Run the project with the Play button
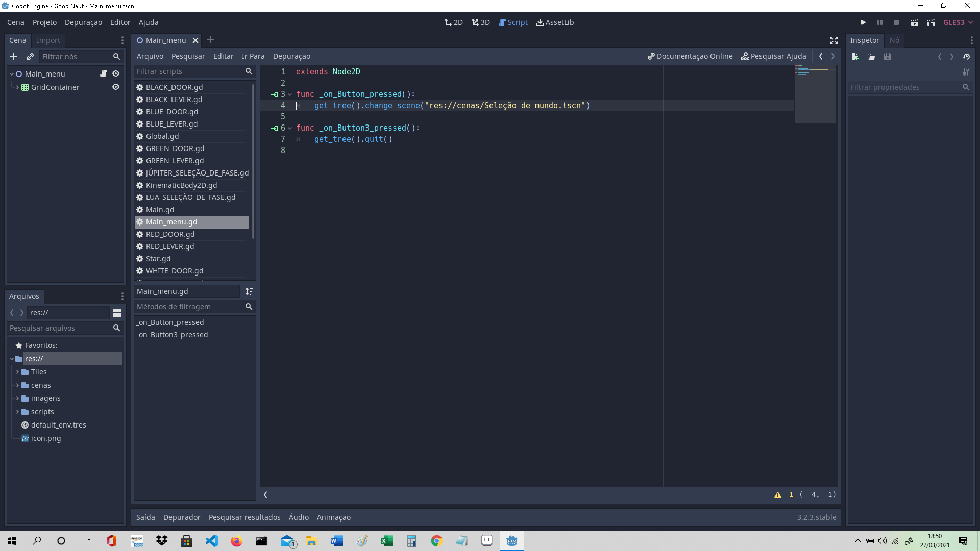The height and width of the screenshot is (551, 980). [x=863, y=22]
